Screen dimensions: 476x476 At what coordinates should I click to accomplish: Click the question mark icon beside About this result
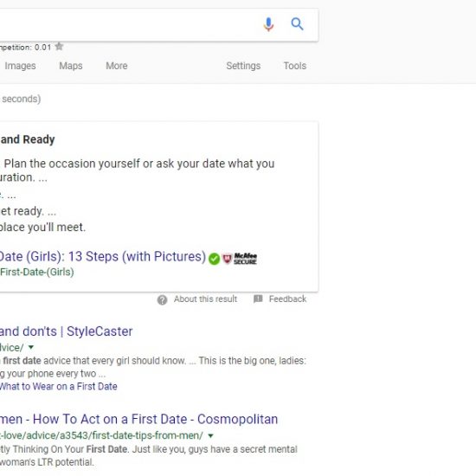162,300
